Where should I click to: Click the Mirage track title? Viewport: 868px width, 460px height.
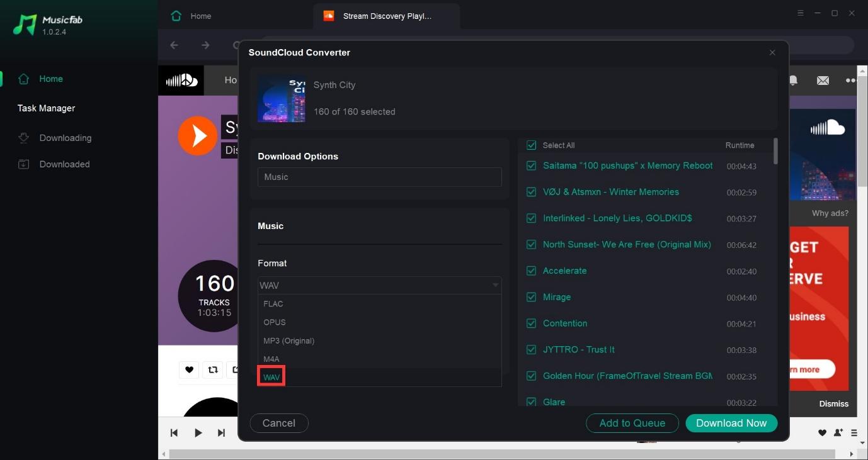click(x=557, y=297)
